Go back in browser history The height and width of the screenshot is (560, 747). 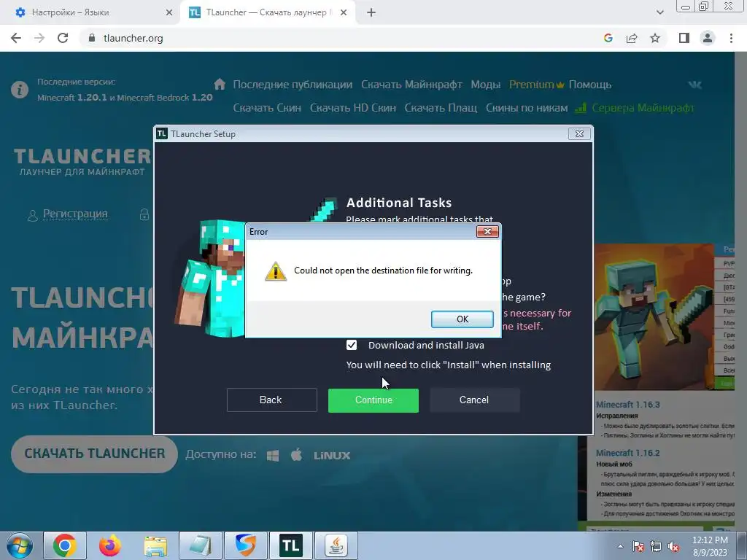pos(16,38)
